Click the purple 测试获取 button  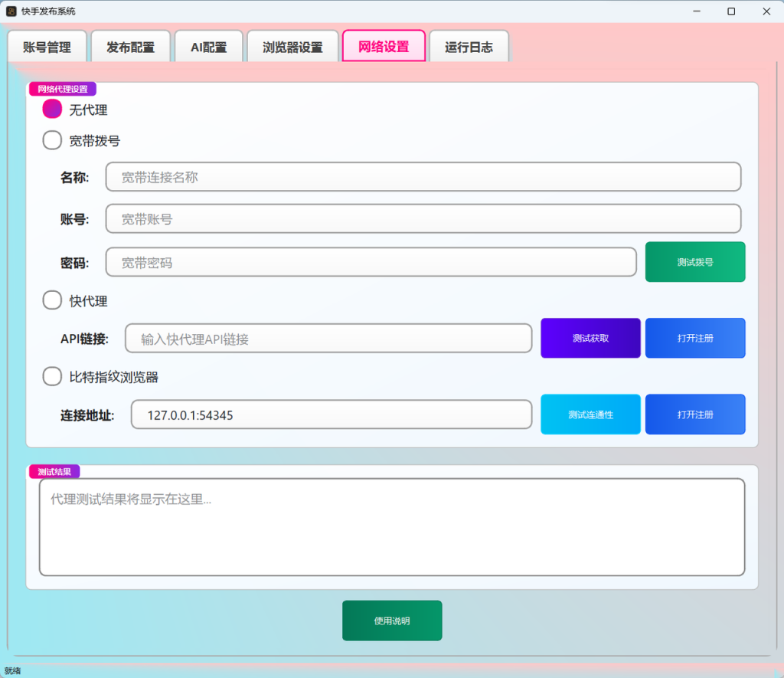590,339
